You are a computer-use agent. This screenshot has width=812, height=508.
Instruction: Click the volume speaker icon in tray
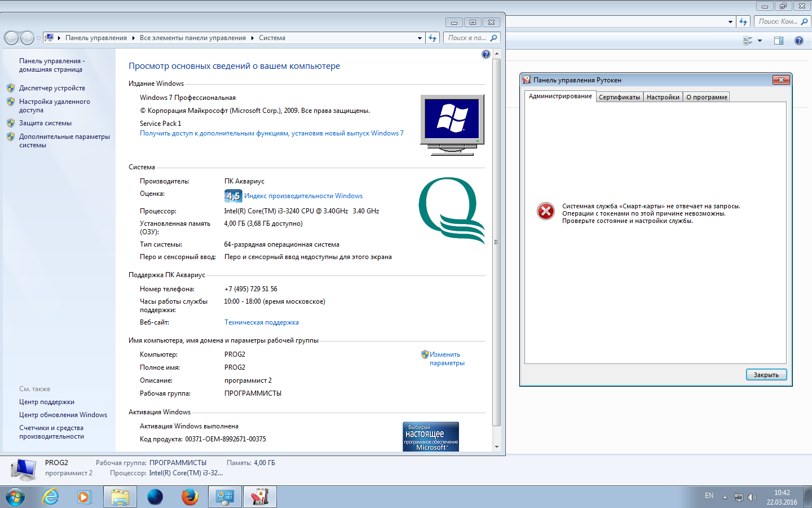(x=752, y=497)
